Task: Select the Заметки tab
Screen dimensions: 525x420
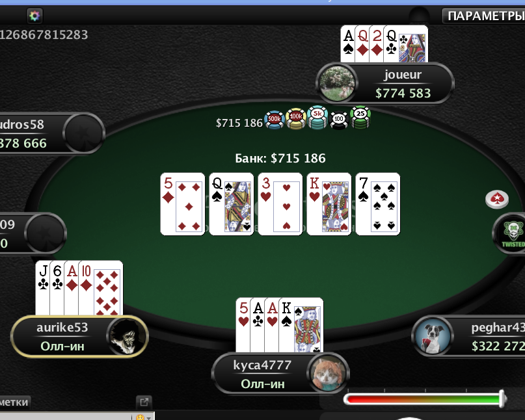Action: pyautogui.click(x=15, y=402)
